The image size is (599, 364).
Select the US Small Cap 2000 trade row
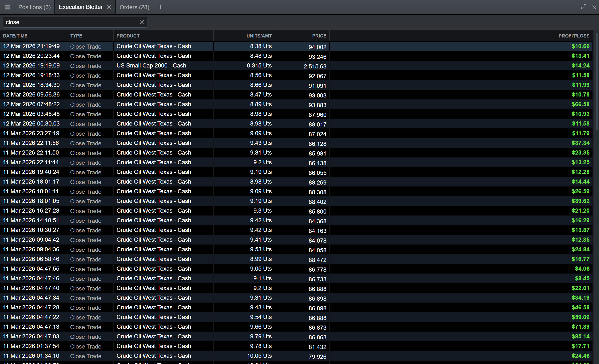(151, 66)
